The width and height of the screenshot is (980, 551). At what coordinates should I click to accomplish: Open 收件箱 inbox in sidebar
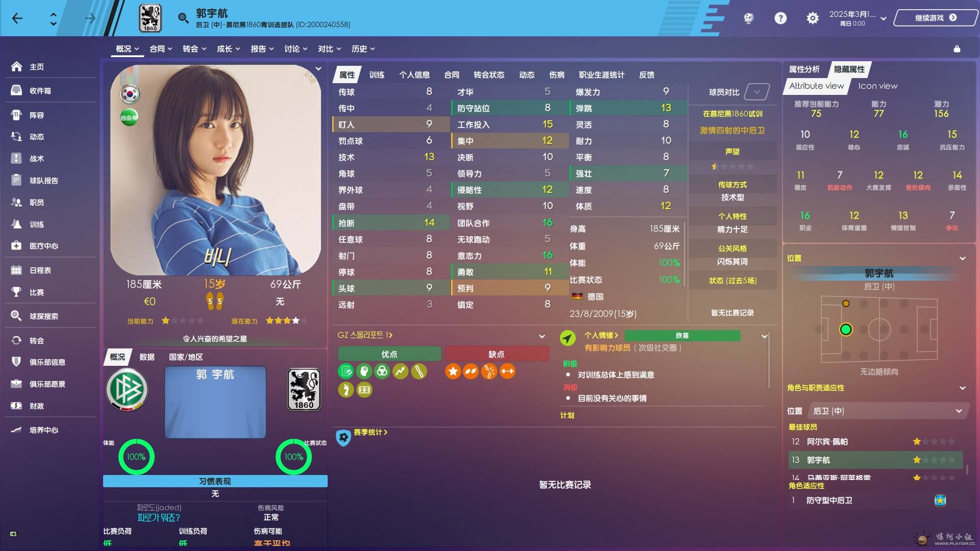pos(40,91)
